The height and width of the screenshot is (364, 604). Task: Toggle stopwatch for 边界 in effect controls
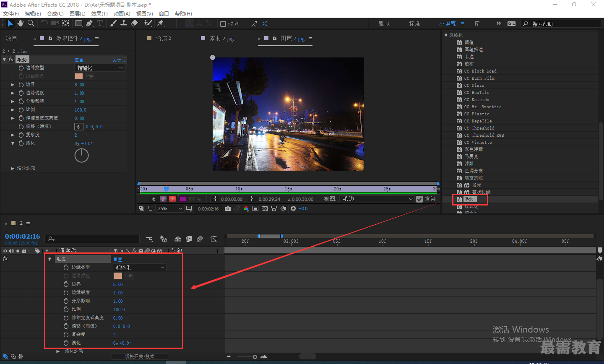(21, 85)
